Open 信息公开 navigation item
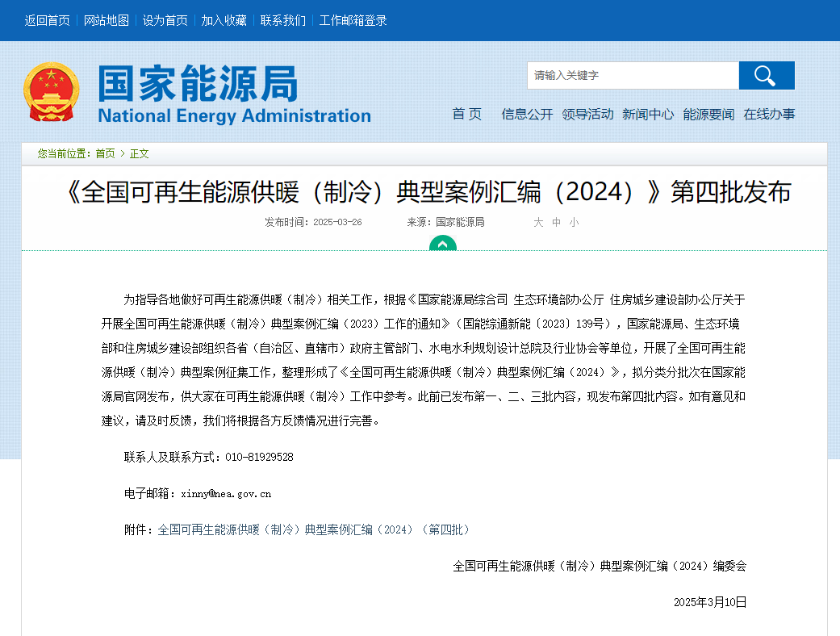 [527, 114]
